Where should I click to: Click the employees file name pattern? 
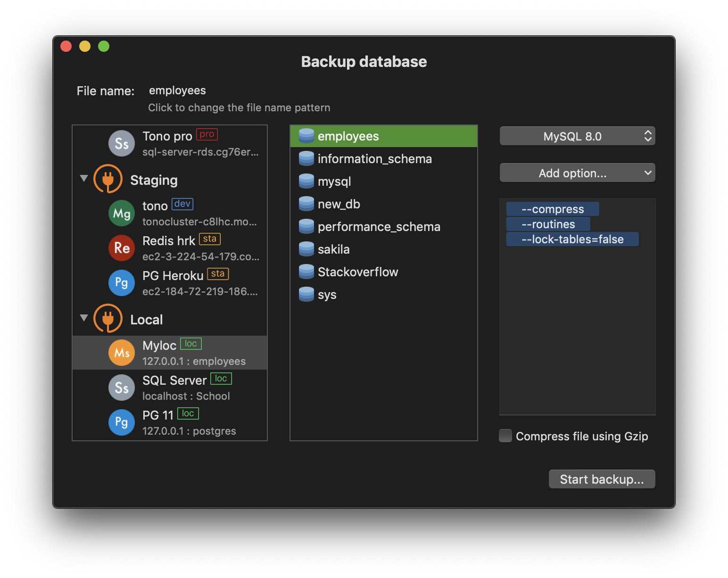(177, 91)
